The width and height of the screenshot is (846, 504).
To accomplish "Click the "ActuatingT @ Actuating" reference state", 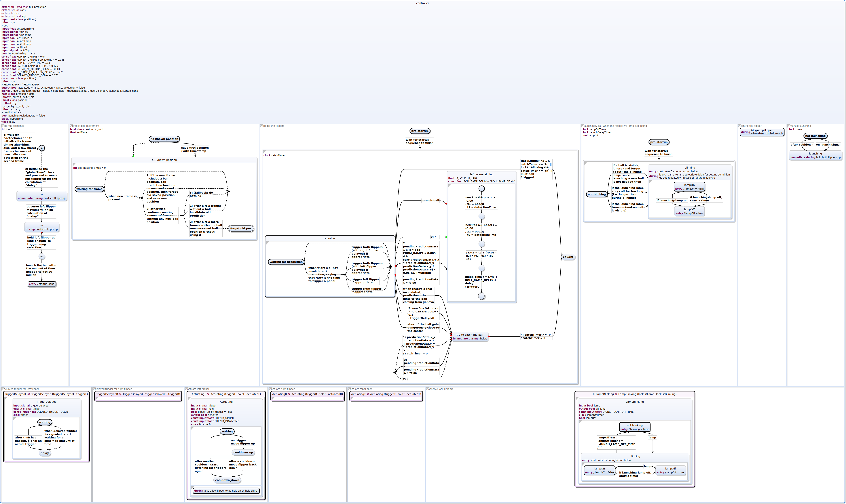I will point(386,396).
